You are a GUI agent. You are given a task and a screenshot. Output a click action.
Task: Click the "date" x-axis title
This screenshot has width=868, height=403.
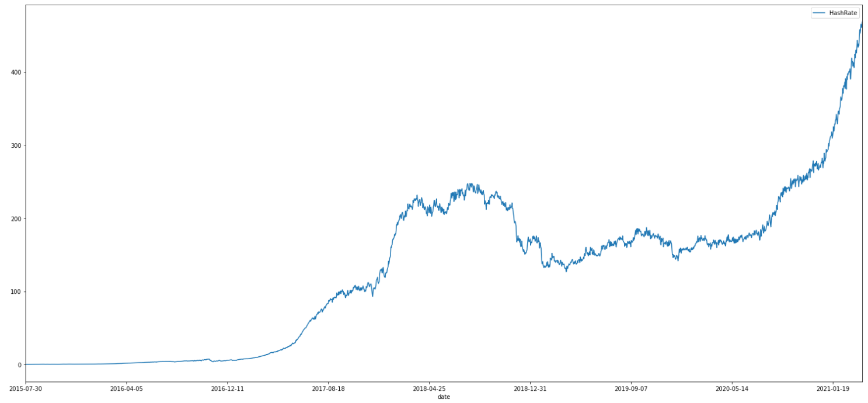444,397
